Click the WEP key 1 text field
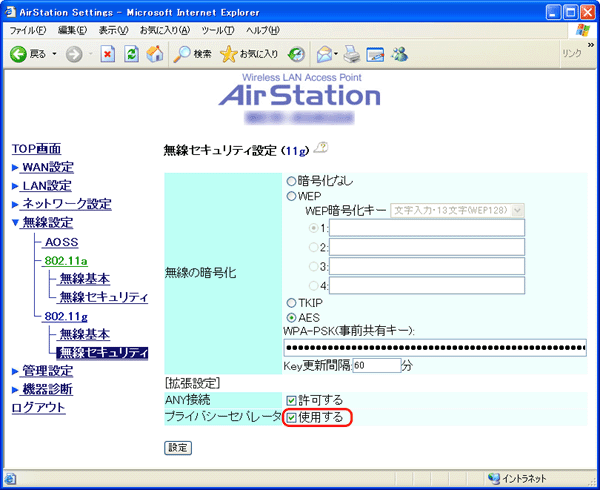Image resolution: width=600 pixels, height=490 pixels. [427, 228]
